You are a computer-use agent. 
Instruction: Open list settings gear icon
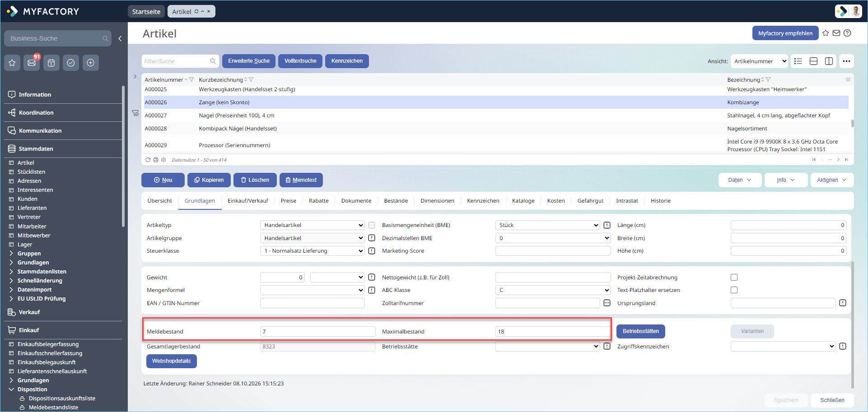[x=163, y=160]
